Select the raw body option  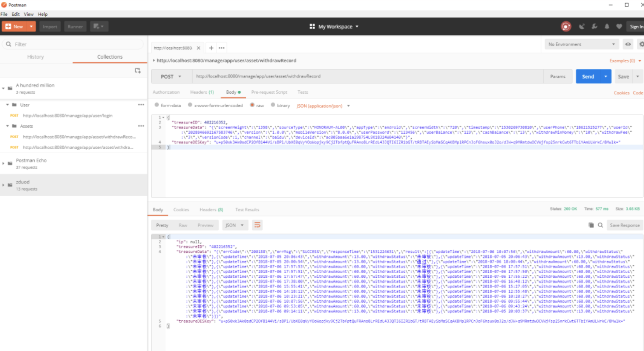pos(252,105)
